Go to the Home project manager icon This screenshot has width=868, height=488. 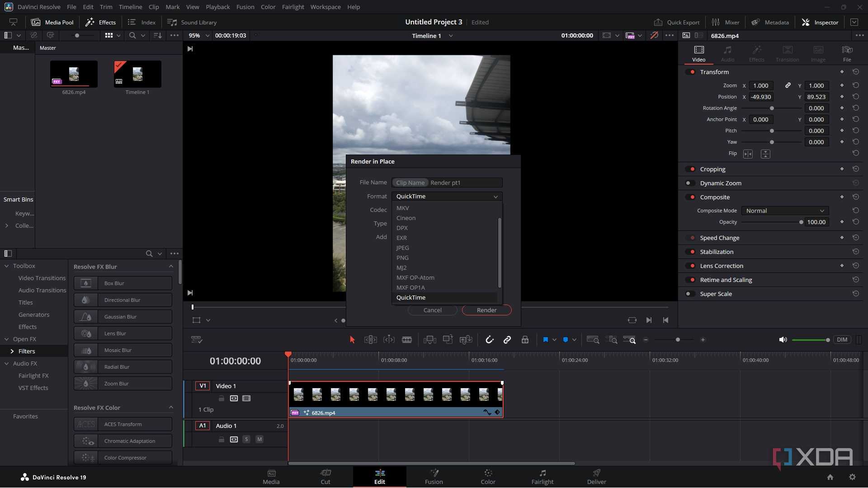tap(830, 477)
